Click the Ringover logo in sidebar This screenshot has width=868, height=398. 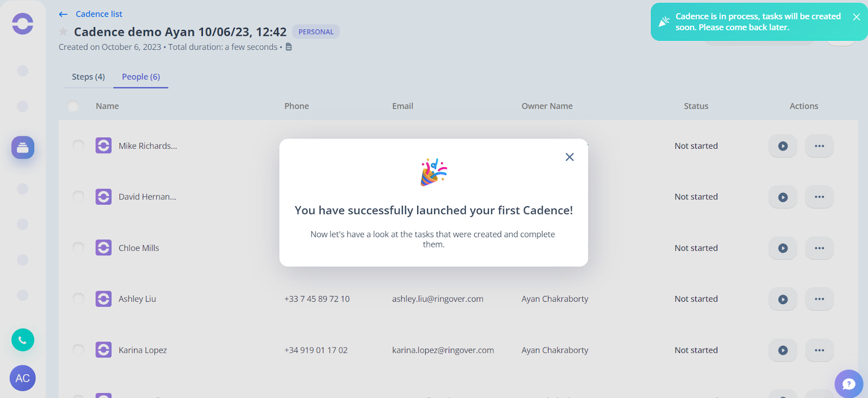click(23, 24)
